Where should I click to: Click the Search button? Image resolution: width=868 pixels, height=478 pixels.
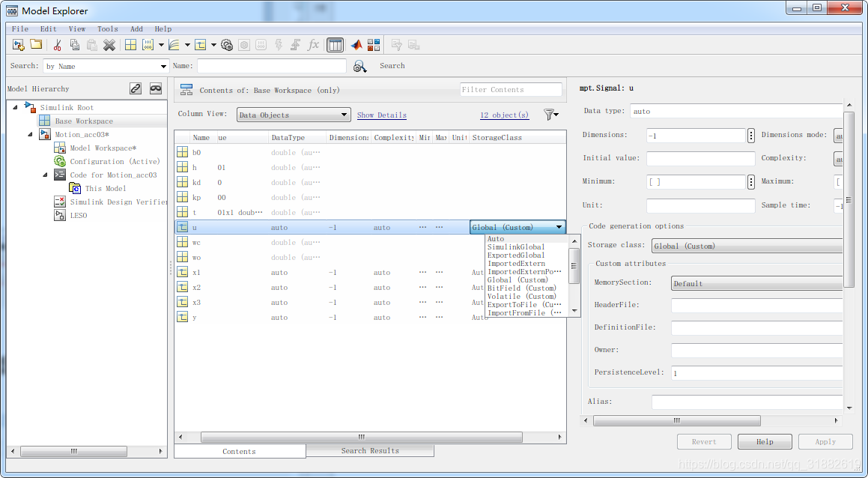coord(392,65)
